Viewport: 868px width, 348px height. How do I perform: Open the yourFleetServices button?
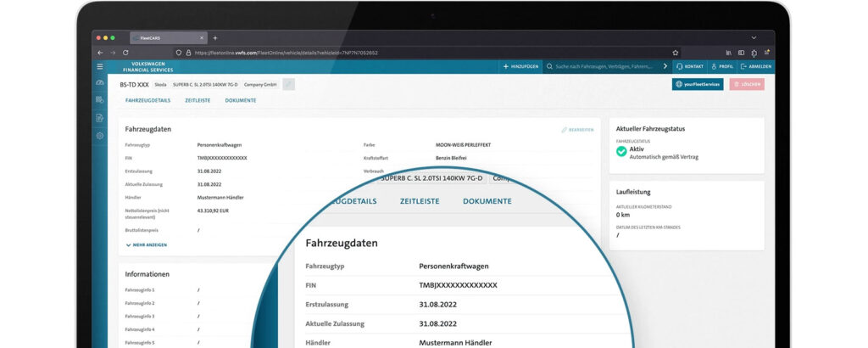[x=698, y=84]
